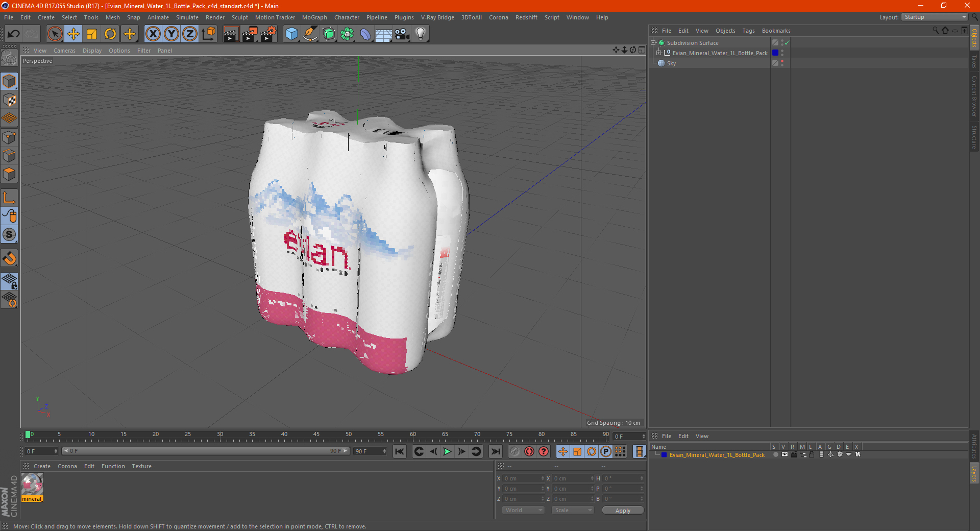Image resolution: width=980 pixels, height=531 pixels.
Task: Add a Floor environment object
Action: click(x=384, y=34)
